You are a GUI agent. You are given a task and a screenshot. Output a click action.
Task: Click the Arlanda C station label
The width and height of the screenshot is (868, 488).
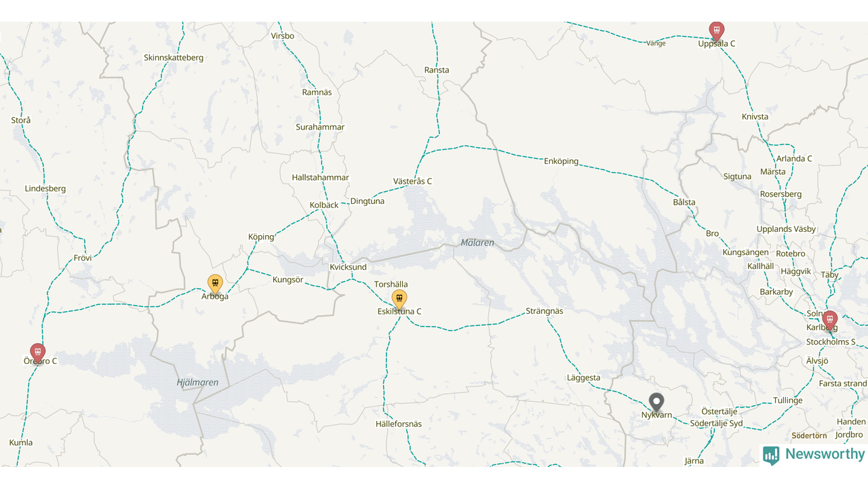(794, 159)
